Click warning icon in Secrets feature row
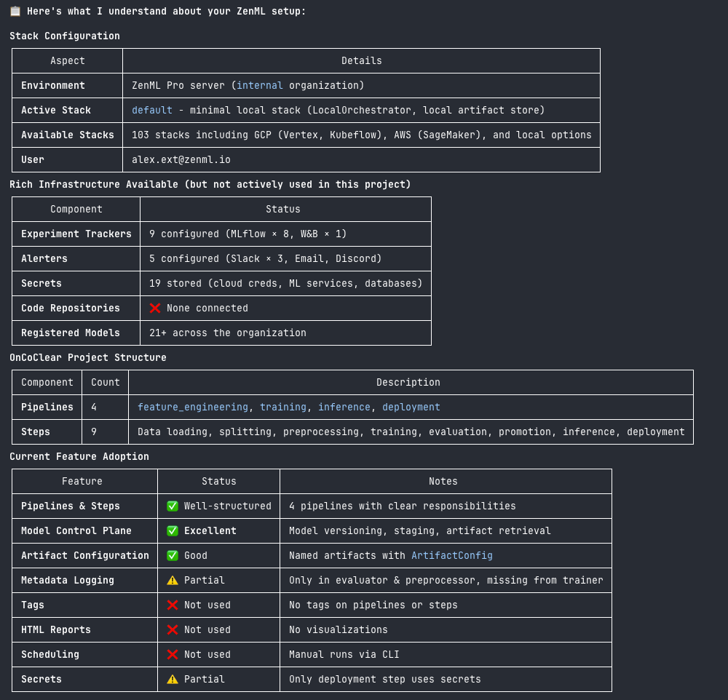 pyautogui.click(x=173, y=679)
